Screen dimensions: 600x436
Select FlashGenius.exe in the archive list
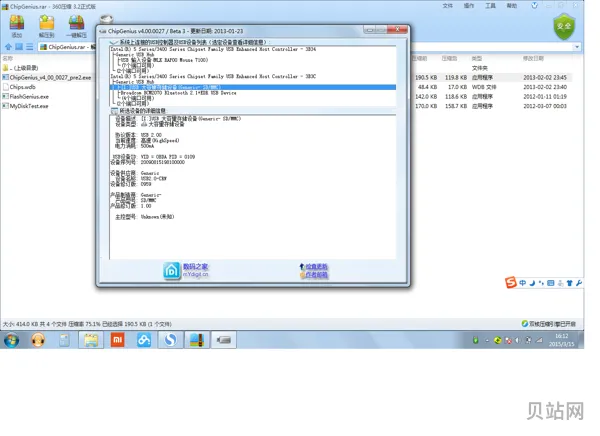(x=26, y=96)
